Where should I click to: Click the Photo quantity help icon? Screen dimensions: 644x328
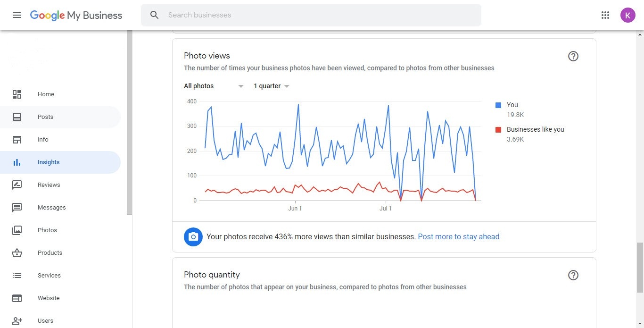pos(573,275)
